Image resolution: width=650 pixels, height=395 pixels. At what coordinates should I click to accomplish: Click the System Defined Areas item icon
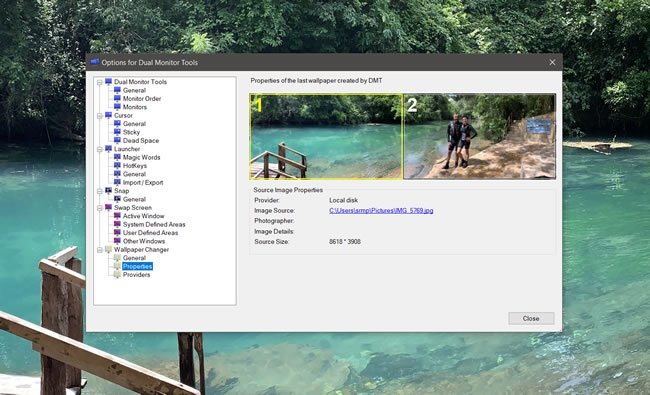[x=117, y=224]
